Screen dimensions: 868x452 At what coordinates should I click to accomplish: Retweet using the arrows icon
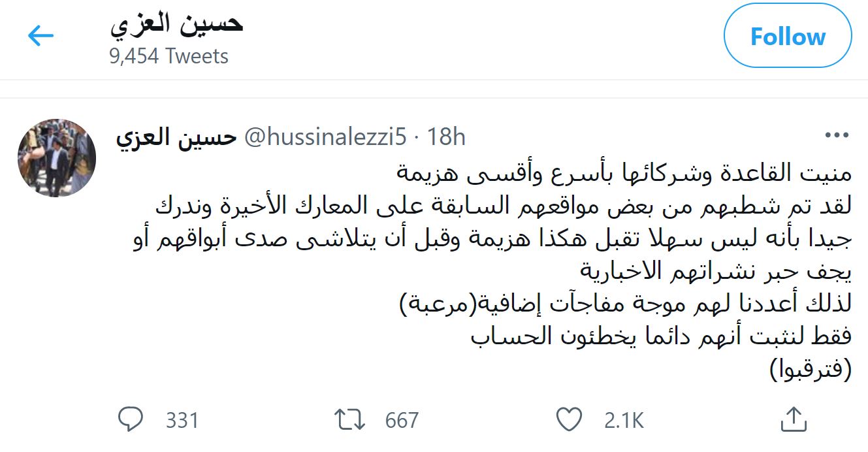pyautogui.click(x=349, y=419)
